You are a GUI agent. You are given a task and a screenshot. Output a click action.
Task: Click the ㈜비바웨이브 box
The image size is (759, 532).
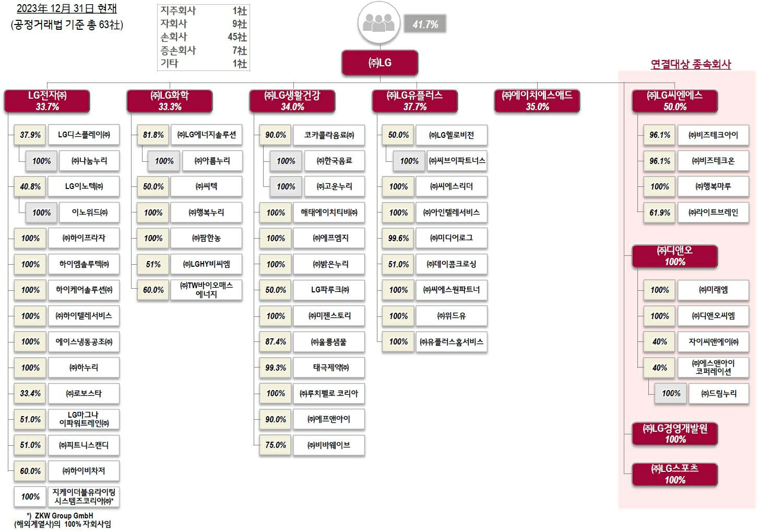tap(329, 445)
